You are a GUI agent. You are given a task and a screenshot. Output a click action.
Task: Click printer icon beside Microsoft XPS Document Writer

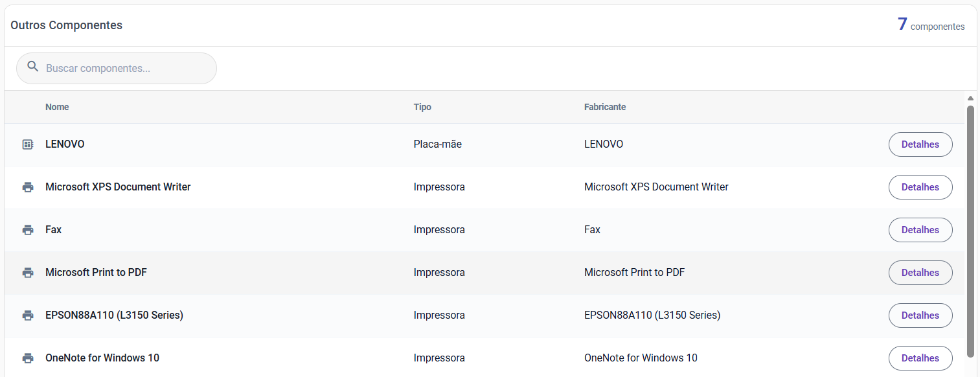point(28,187)
